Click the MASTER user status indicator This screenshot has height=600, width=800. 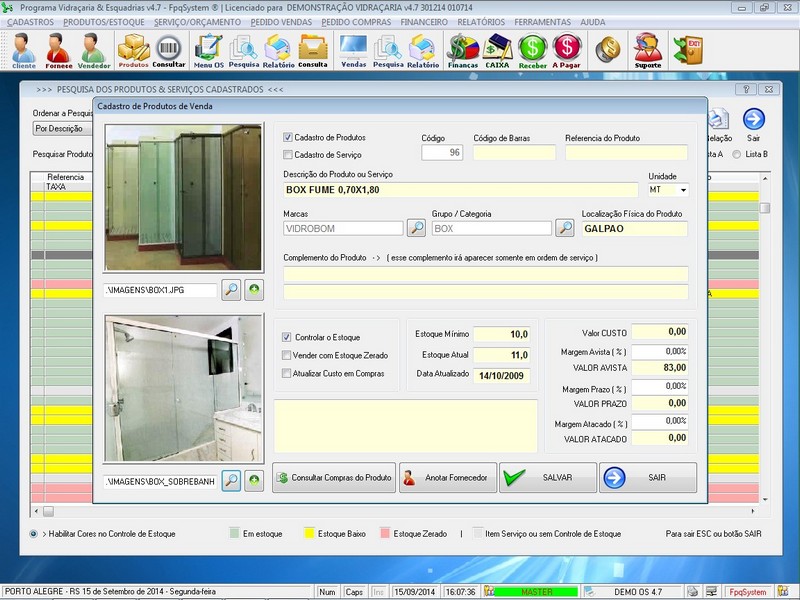coord(536,592)
